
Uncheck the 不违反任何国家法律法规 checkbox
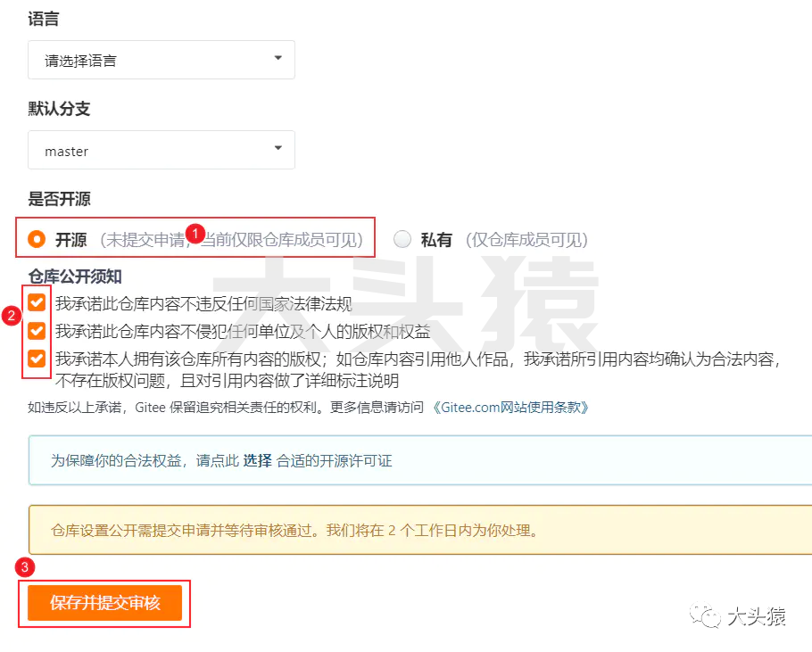coord(36,302)
